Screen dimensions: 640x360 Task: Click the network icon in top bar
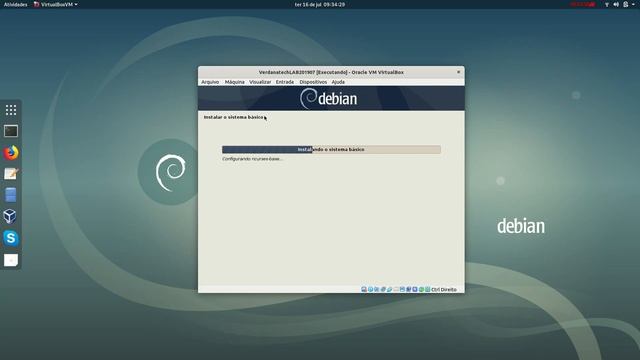607,4
